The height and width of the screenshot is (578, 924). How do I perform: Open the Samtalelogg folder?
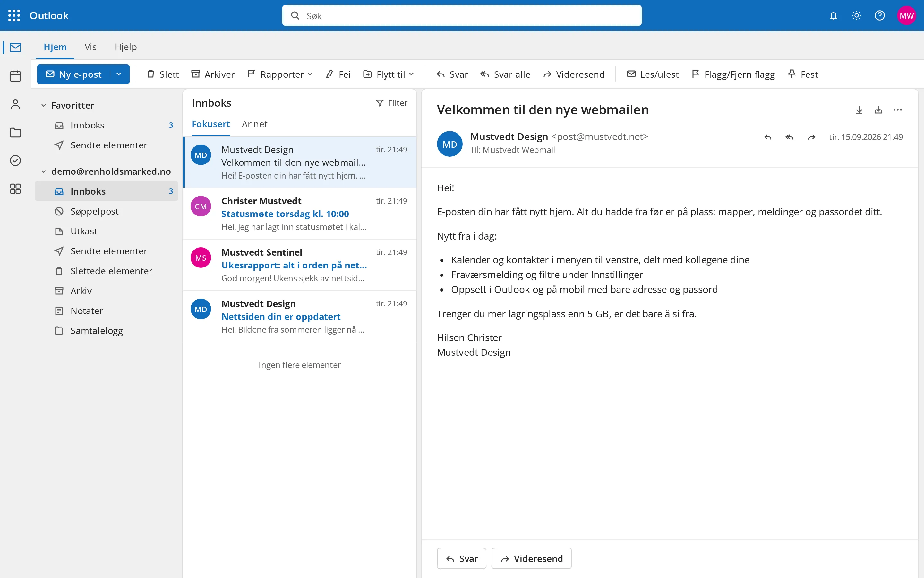click(107, 330)
